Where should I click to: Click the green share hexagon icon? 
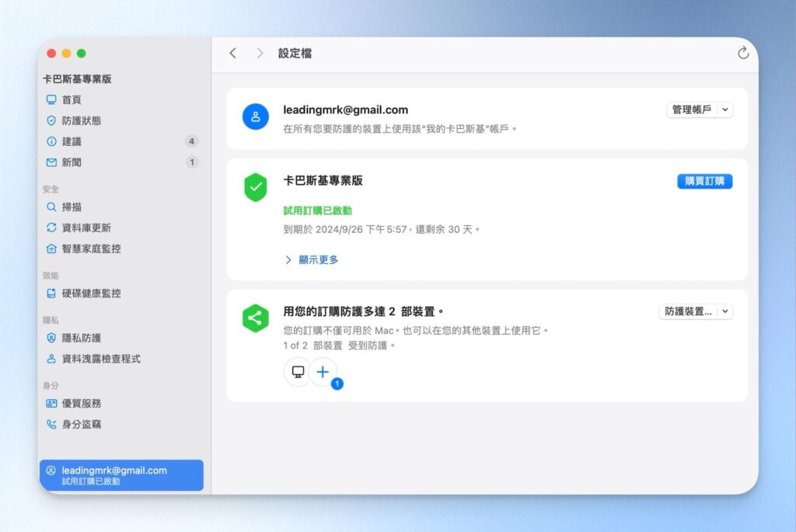point(255,318)
